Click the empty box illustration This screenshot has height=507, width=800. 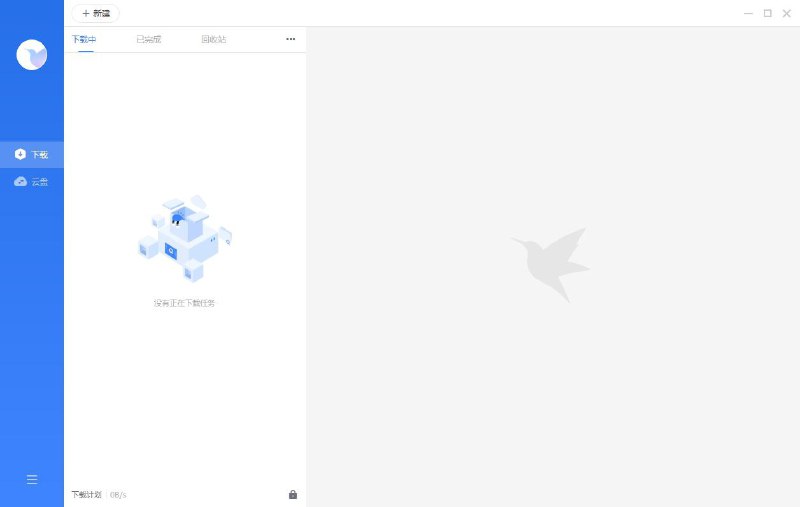pos(185,238)
